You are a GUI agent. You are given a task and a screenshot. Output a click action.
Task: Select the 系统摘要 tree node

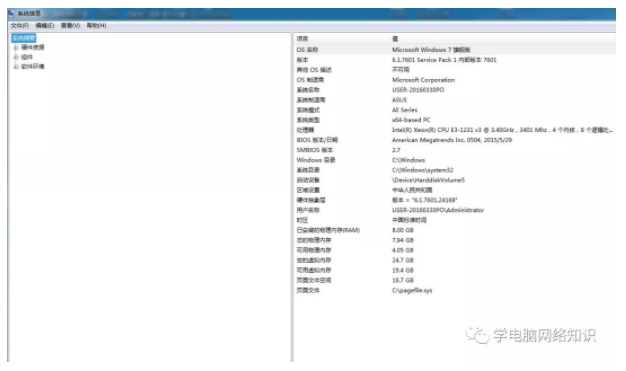[x=24, y=38]
